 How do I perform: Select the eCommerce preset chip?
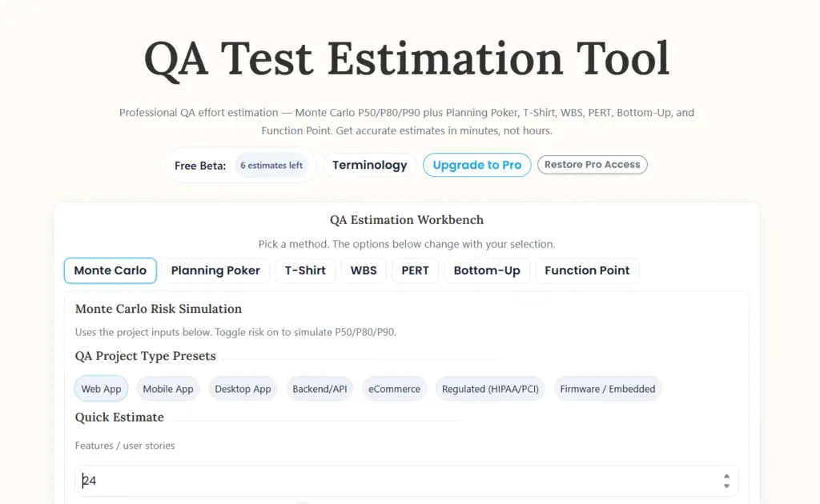point(394,389)
